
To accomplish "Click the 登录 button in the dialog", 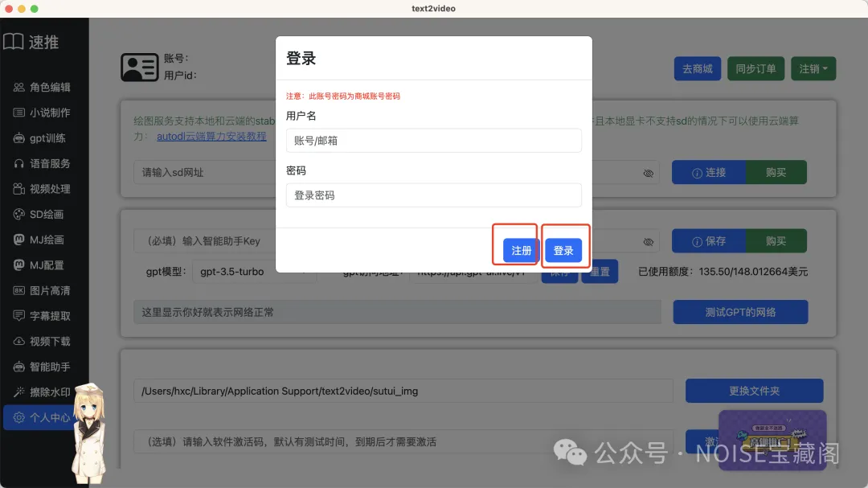I will [x=564, y=250].
